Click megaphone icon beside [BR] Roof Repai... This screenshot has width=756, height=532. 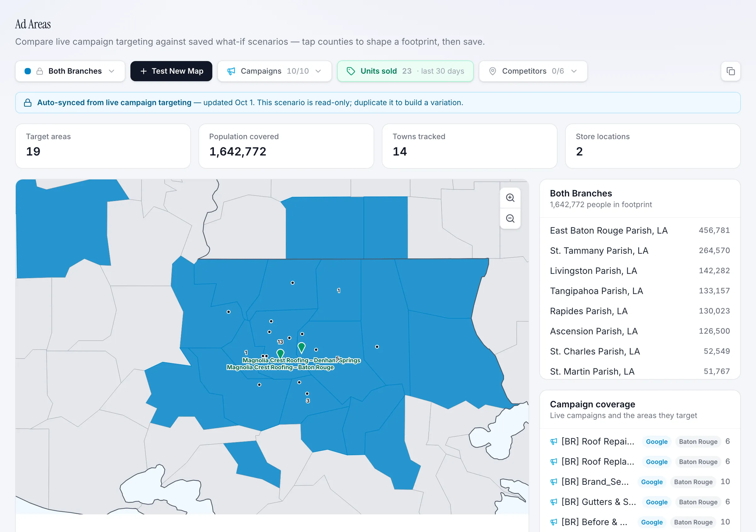tap(554, 442)
